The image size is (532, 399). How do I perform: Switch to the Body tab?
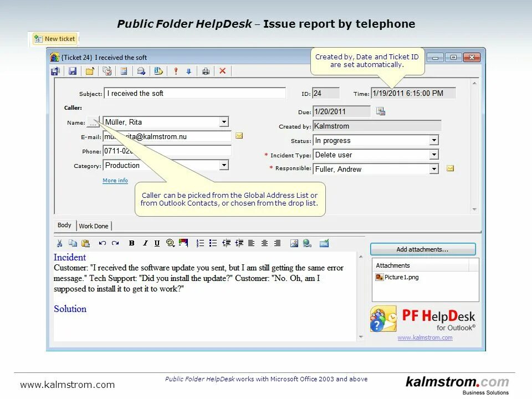point(64,226)
